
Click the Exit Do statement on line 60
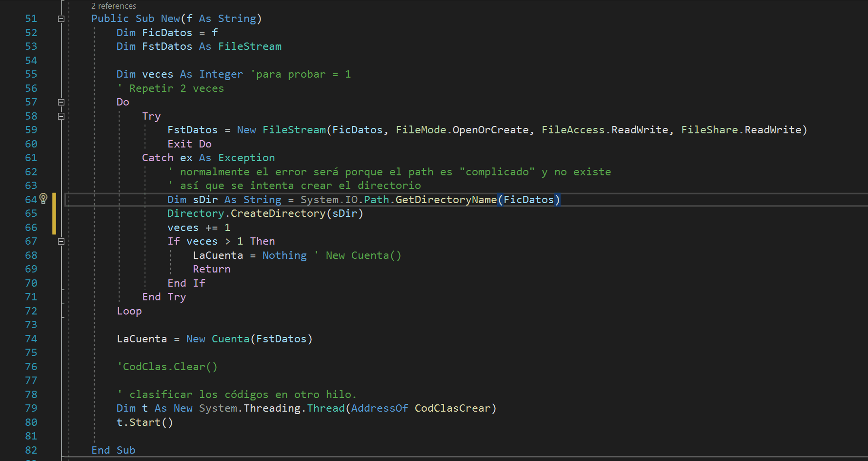tap(189, 144)
